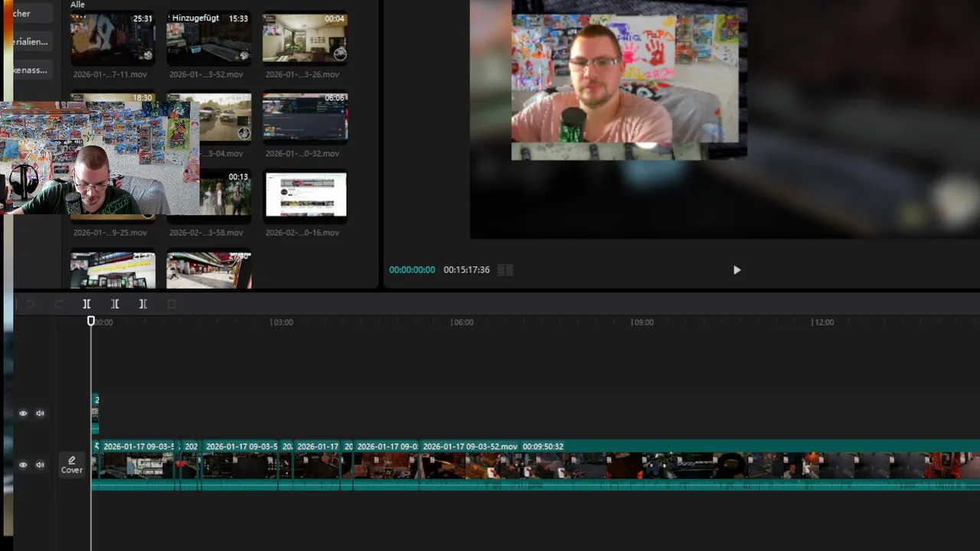
Task: Jump to 03:00 on the timeline ruler
Action: tap(282, 322)
